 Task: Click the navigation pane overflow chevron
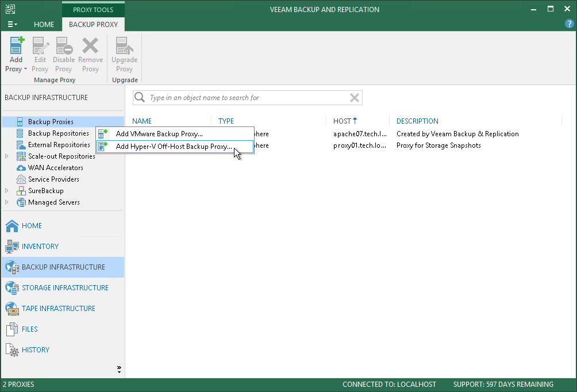pyautogui.click(x=119, y=369)
